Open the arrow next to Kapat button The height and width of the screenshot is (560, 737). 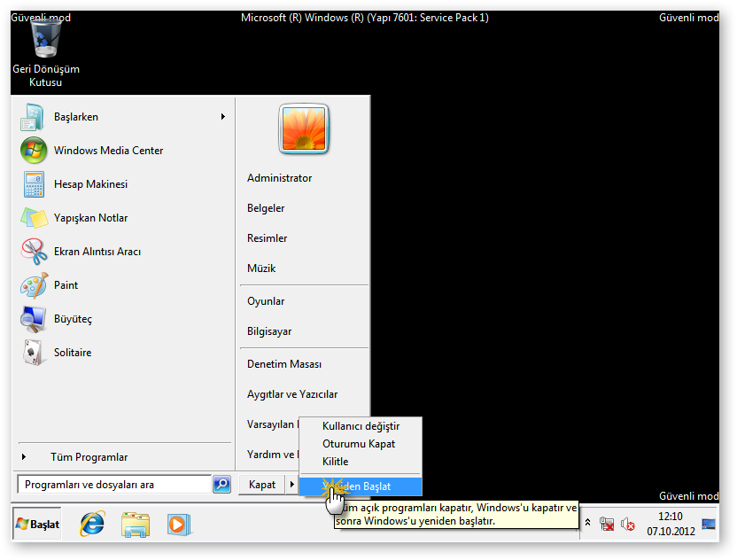point(292,485)
